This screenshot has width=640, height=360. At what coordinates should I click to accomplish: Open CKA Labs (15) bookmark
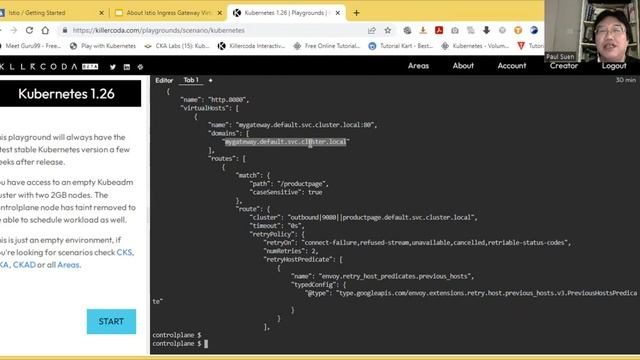click(x=177, y=46)
